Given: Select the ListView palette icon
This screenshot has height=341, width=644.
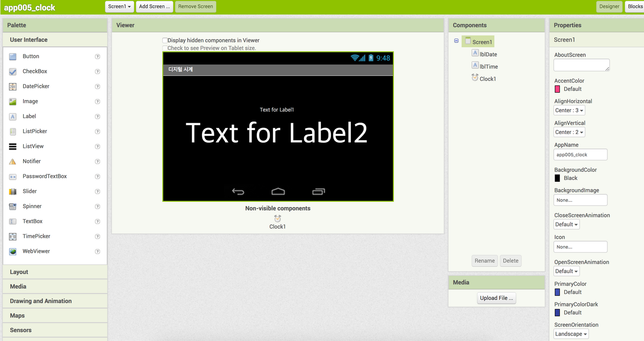Looking at the screenshot, I should [13, 147].
